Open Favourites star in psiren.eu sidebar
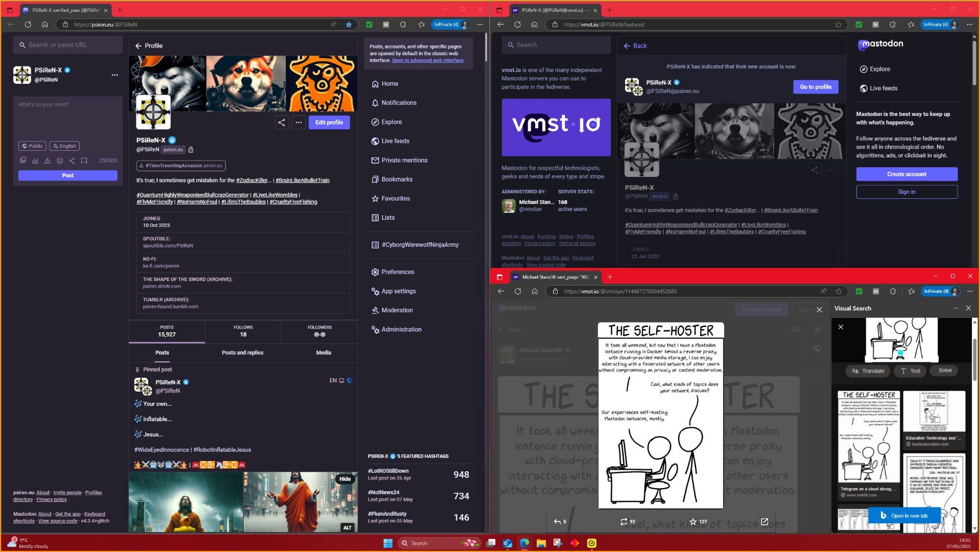This screenshot has height=552, width=980. pyautogui.click(x=391, y=199)
